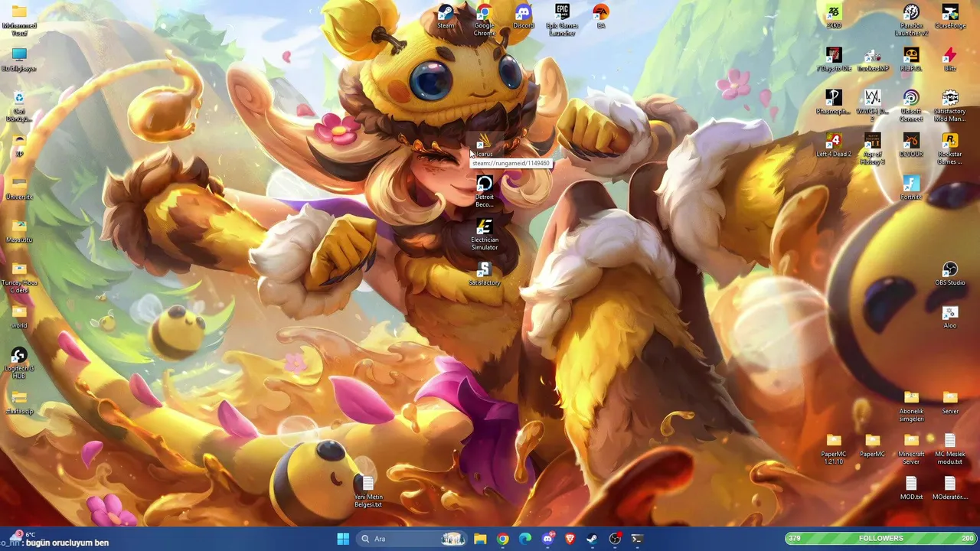
Task: Open the terminal app in the taskbar
Action: (x=637, y=539)
